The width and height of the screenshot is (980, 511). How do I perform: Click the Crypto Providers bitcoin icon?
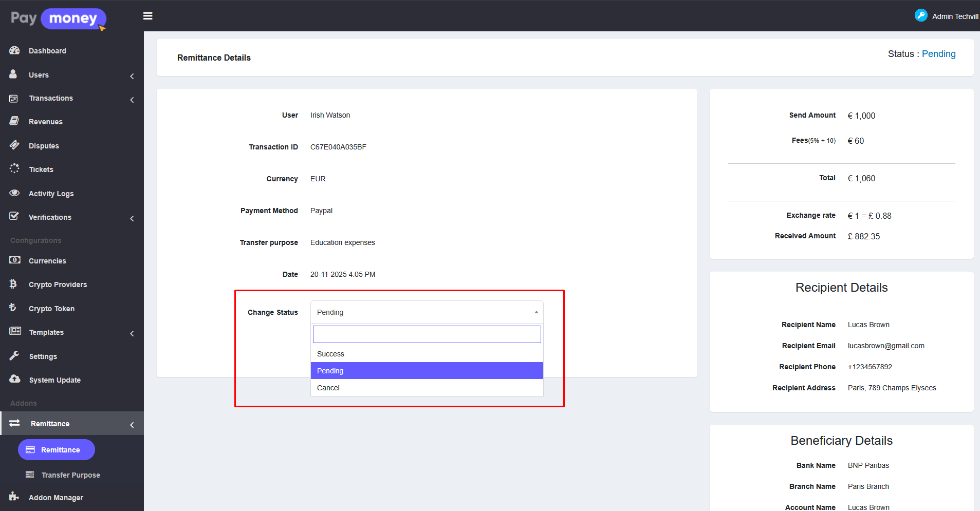pos(13,284)
